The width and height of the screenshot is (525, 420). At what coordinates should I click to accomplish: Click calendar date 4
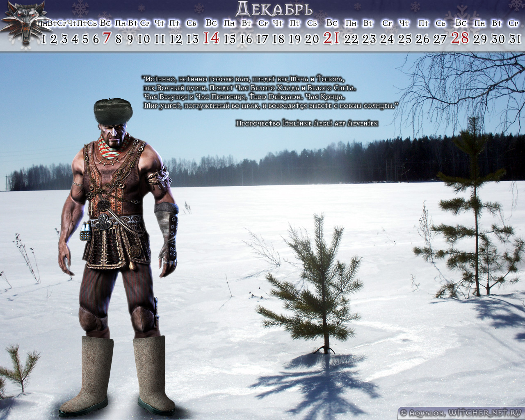tap(75, 39)
